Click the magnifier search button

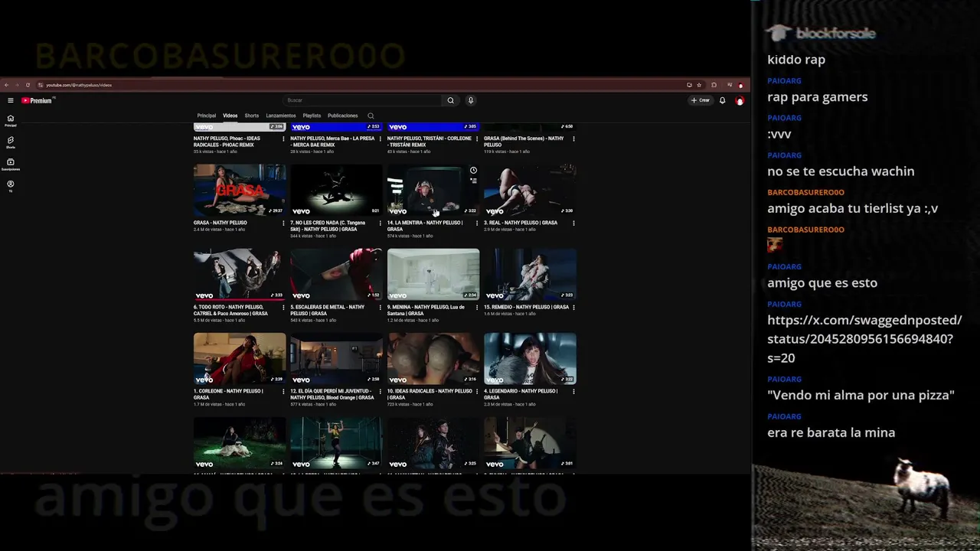(x=450, y=100)
